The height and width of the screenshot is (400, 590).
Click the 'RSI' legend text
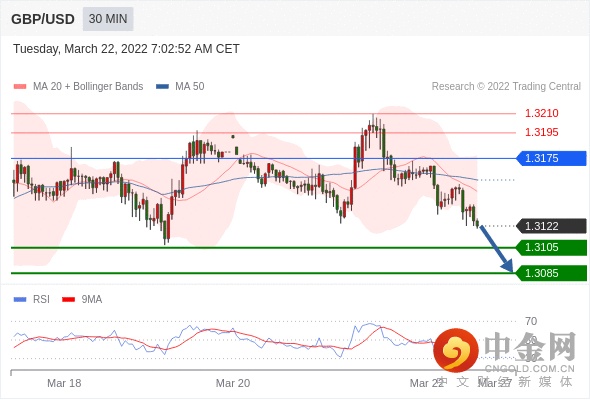(x=41, y=300)
